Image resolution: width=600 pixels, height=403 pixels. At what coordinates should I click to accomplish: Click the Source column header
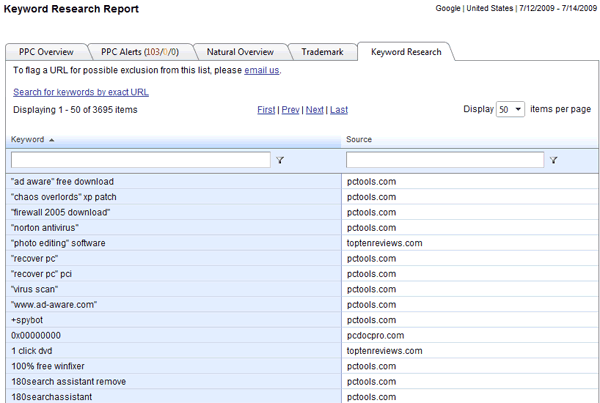point(360,140)
